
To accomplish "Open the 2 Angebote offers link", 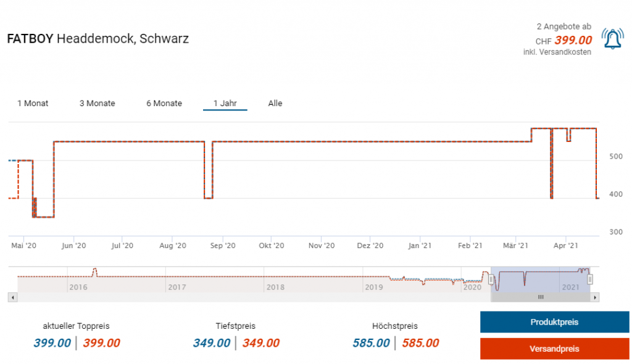I will pyautogui.click(x=563, y=27).
